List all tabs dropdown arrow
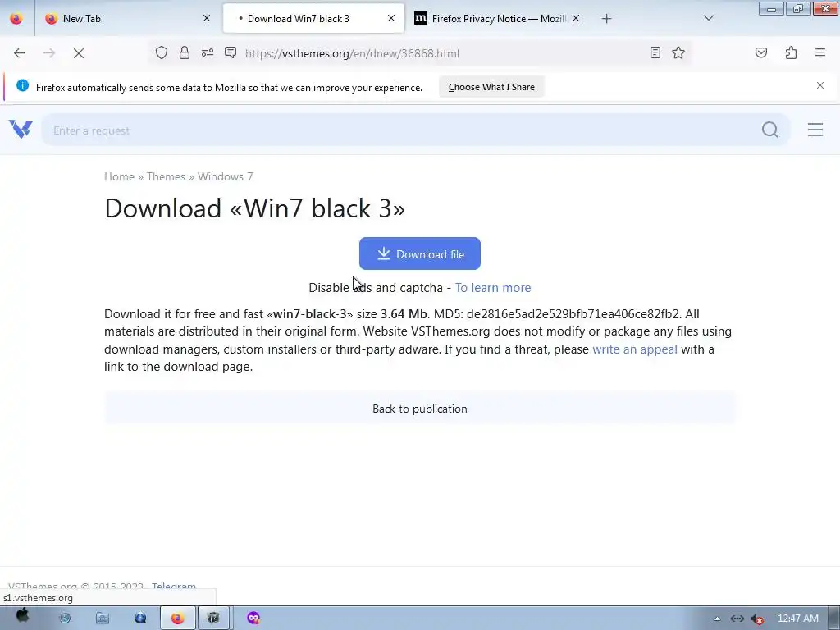This screenshot has height=630, width=840. click(x=708, y=18)
